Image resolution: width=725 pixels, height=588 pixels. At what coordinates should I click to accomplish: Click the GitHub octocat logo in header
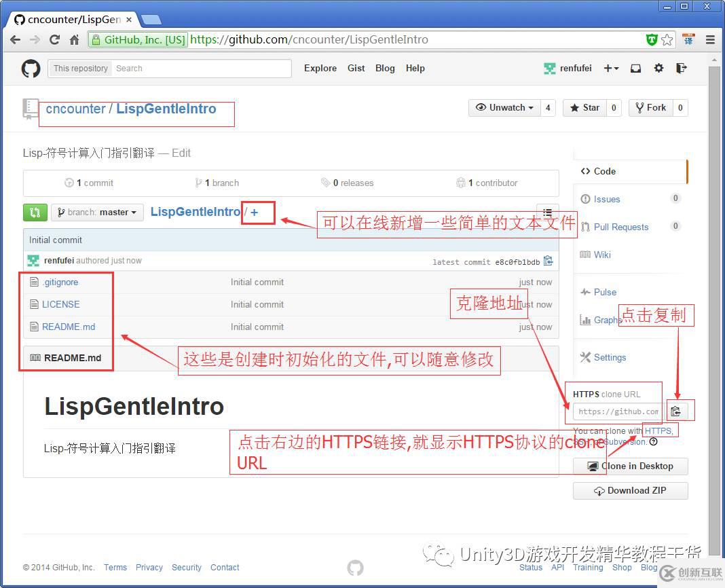click(31, 69)
